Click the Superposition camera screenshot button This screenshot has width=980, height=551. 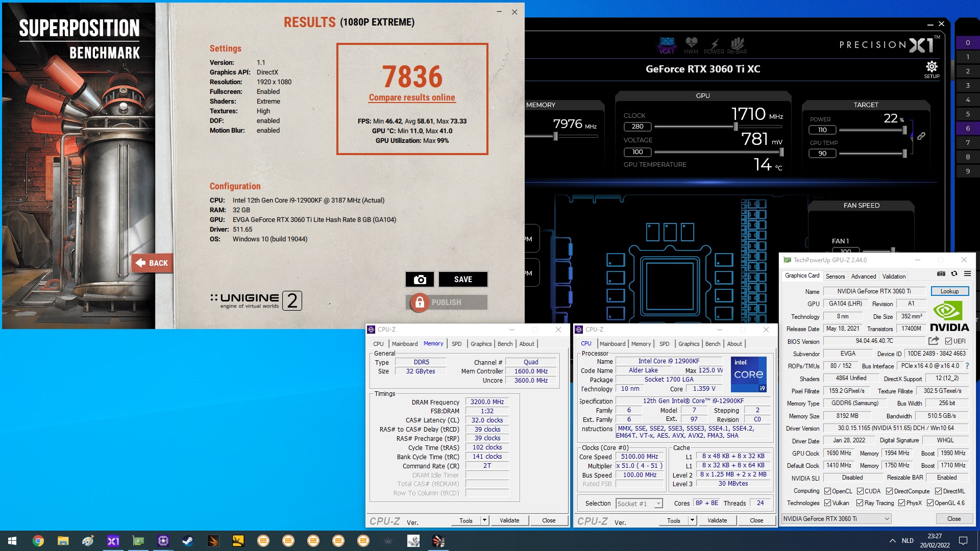pyautogui.click(x=420, y=280)
